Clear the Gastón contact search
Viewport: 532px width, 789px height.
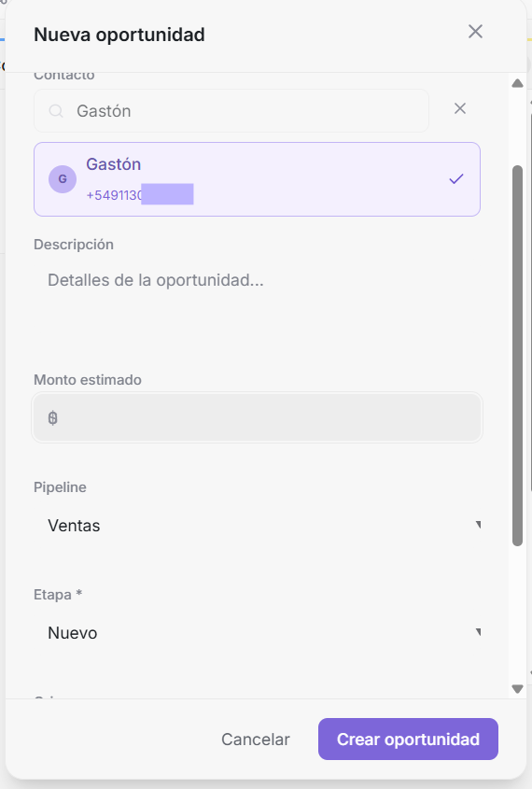click(x=459, y=108)
